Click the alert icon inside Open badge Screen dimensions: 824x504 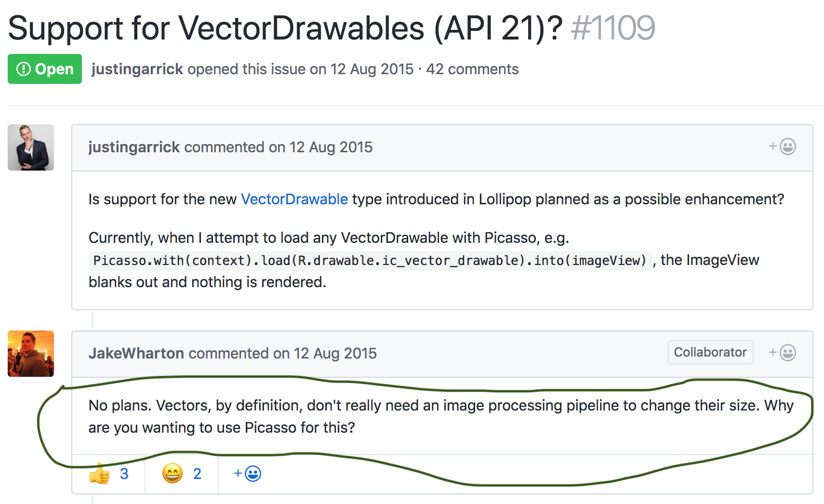(x=23, y=69)
